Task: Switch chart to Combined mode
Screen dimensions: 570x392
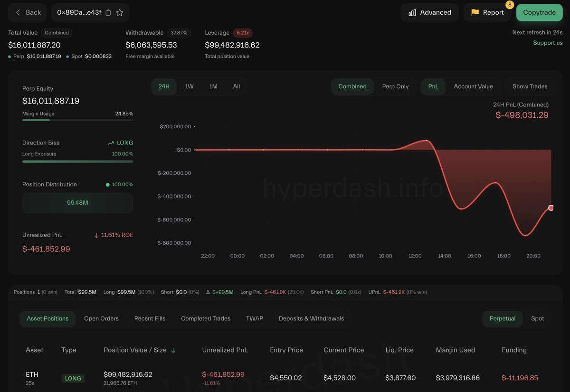Action: (352, 86)
